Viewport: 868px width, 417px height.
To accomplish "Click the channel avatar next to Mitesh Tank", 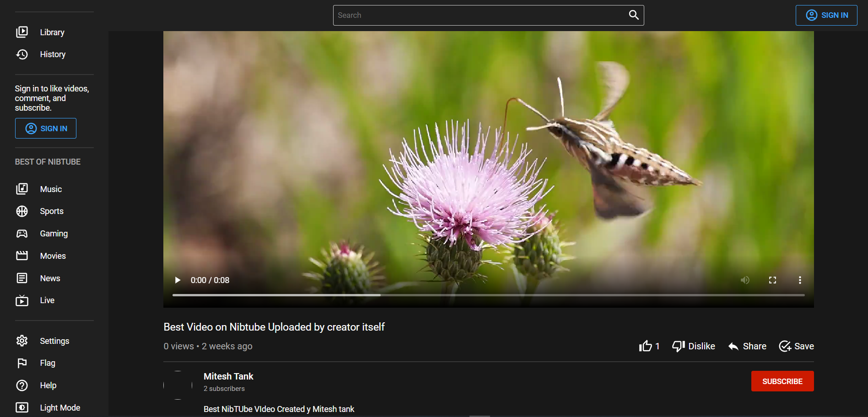I will coord(178,385).
